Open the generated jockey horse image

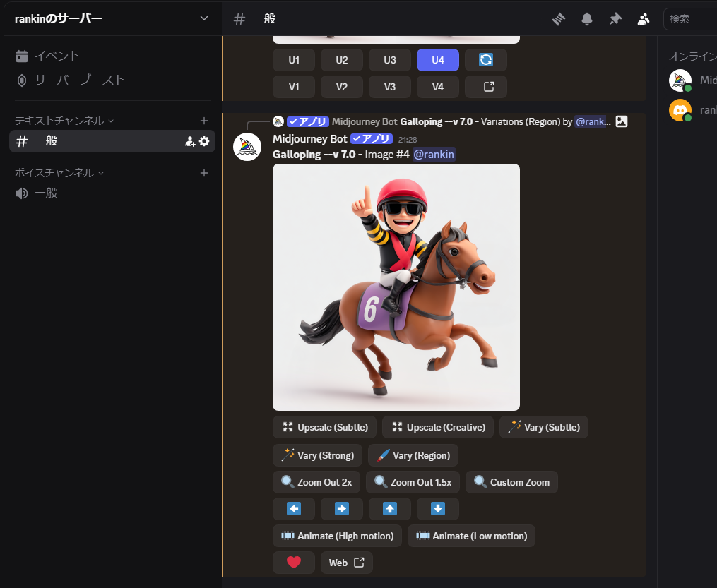pyautogui.click(x=396, y=287)
